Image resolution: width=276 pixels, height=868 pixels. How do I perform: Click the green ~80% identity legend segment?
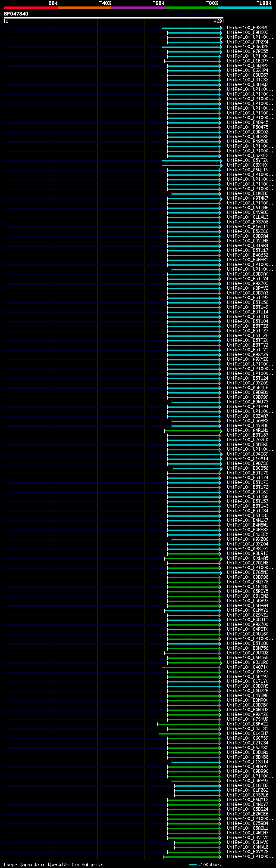click(x=191, y=8)
